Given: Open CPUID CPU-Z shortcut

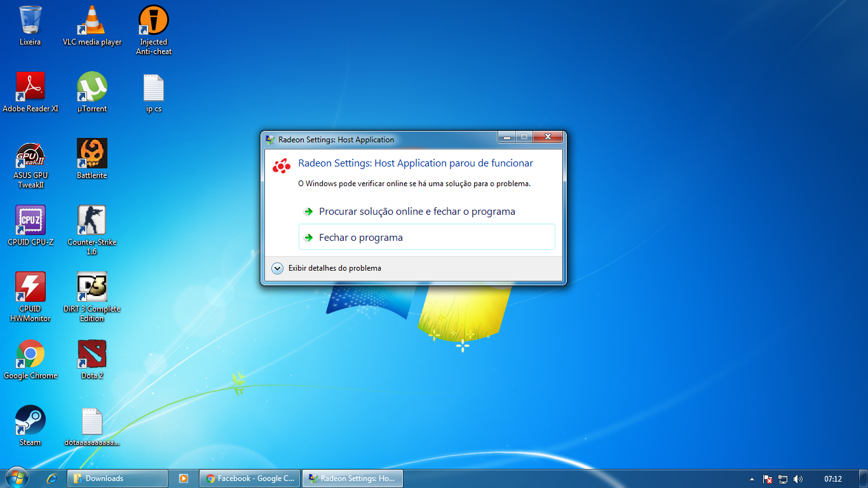Looking at the screenshot, I should coord(30,226).
